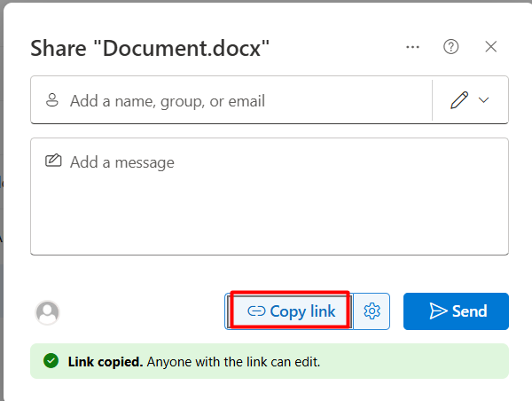Image resolution: width=532 pixels, height=401 pixels.
Task: Click the "Link copied." bold text
Action: click(106, 362)
